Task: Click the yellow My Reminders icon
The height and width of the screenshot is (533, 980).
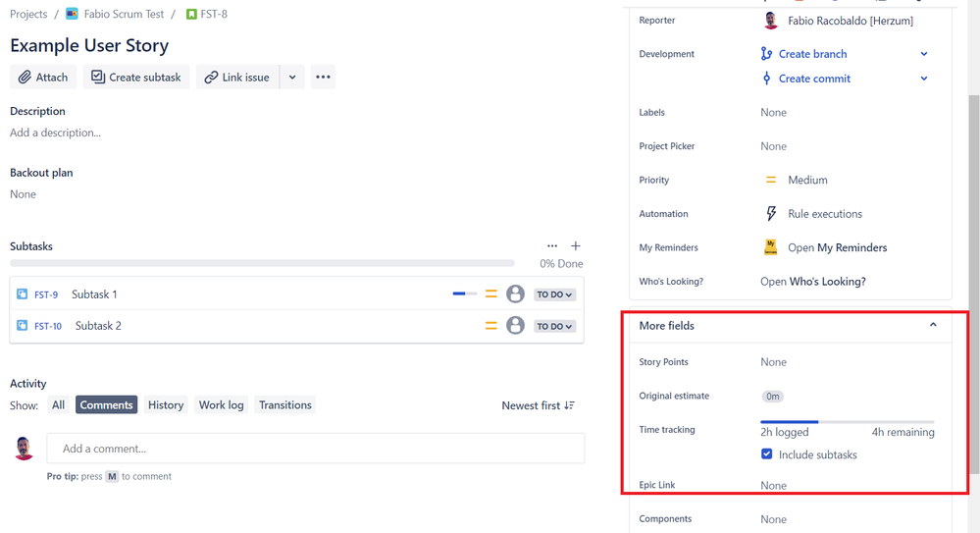Action: 771,247
